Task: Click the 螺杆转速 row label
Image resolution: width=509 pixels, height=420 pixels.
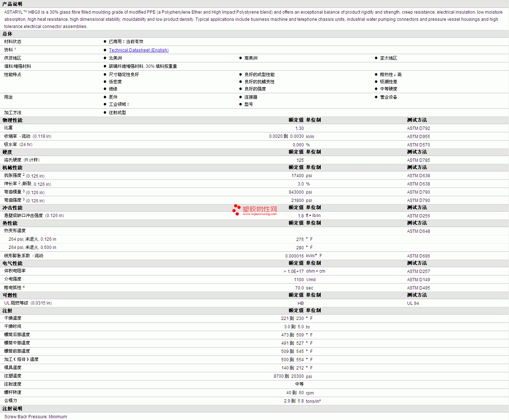Action: [13, 392]
